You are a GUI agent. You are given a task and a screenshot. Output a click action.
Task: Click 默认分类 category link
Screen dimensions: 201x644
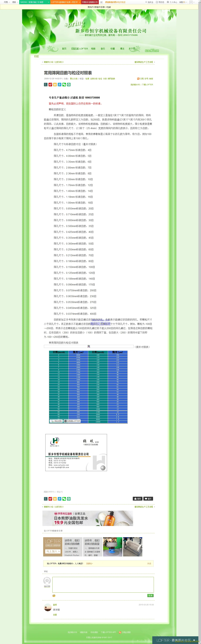click(74, 78)
